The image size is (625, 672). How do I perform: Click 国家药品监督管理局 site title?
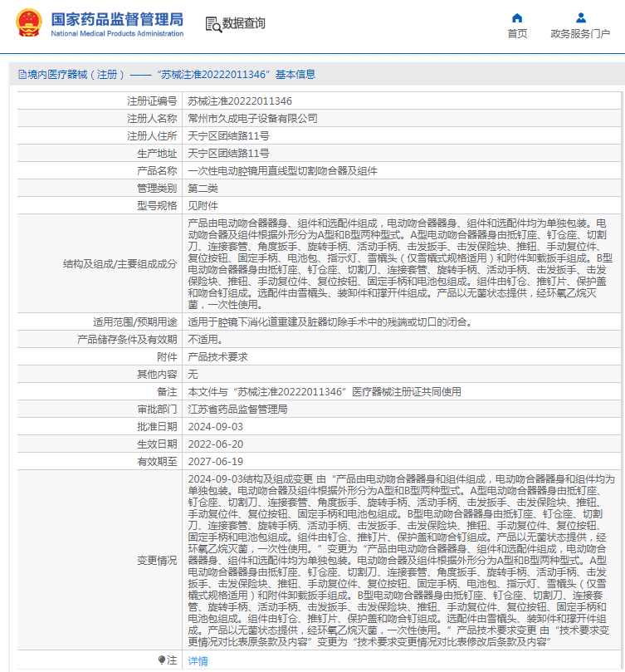pos(117,20)
